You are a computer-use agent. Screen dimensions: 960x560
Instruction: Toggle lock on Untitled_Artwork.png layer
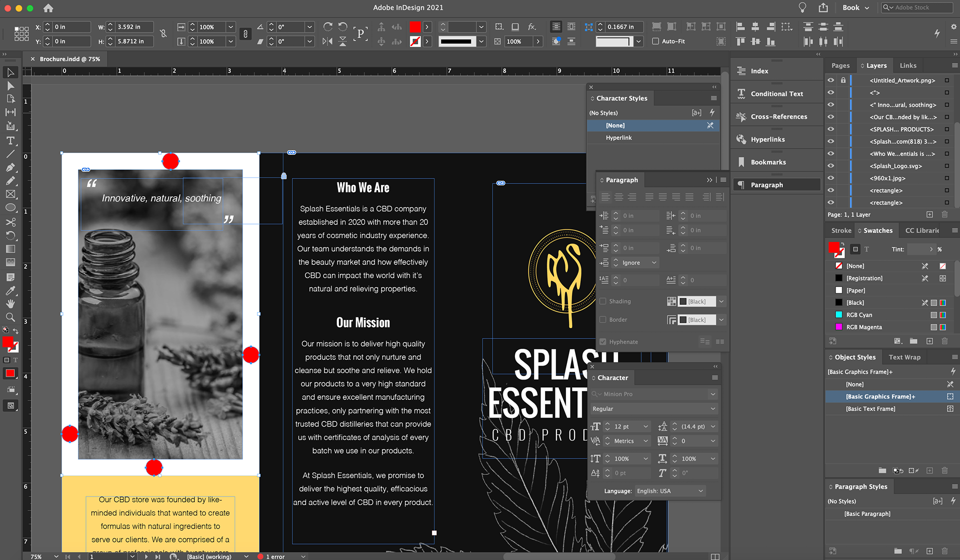[x=843, y=80]
